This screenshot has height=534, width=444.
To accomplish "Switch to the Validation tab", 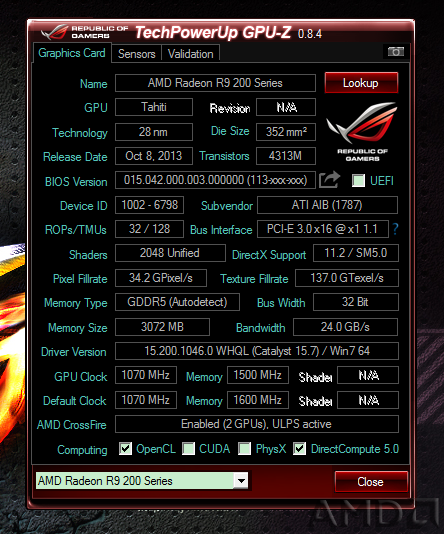I will coord(190,54).
